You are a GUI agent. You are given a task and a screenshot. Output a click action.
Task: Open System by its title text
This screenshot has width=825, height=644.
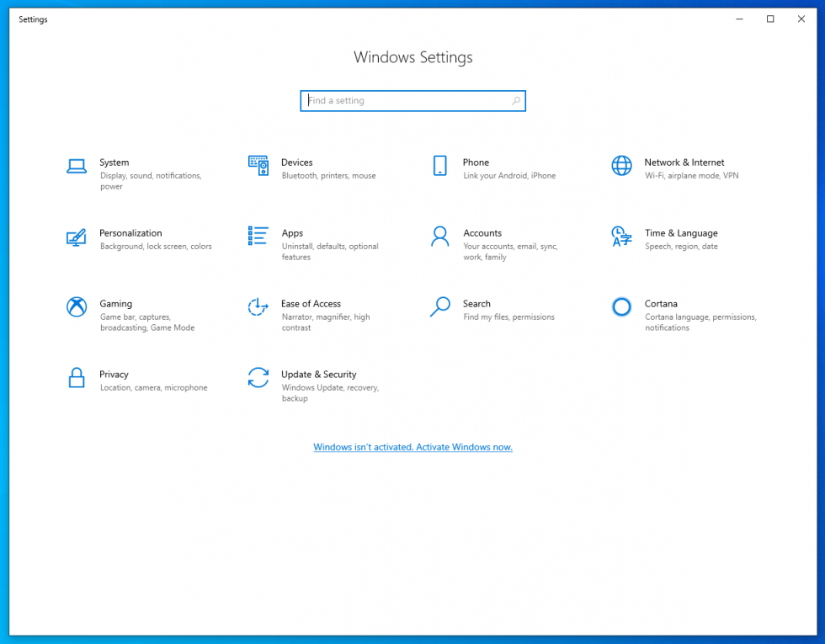114,162
